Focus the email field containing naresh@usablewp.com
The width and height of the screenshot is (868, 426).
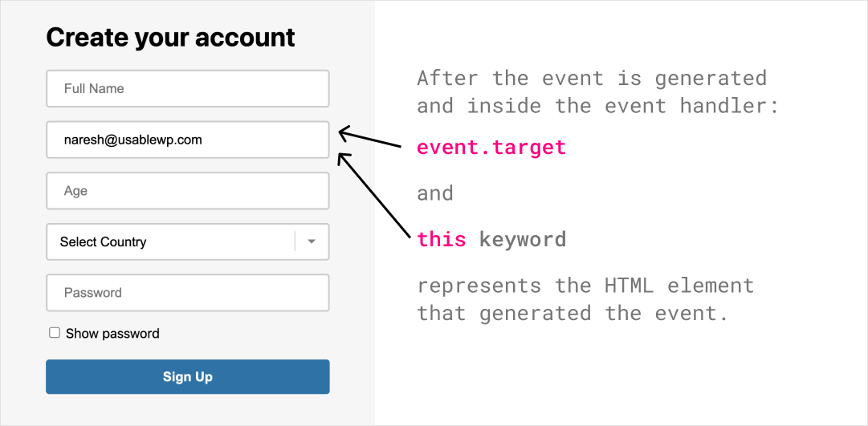click(x=188, y=140)
